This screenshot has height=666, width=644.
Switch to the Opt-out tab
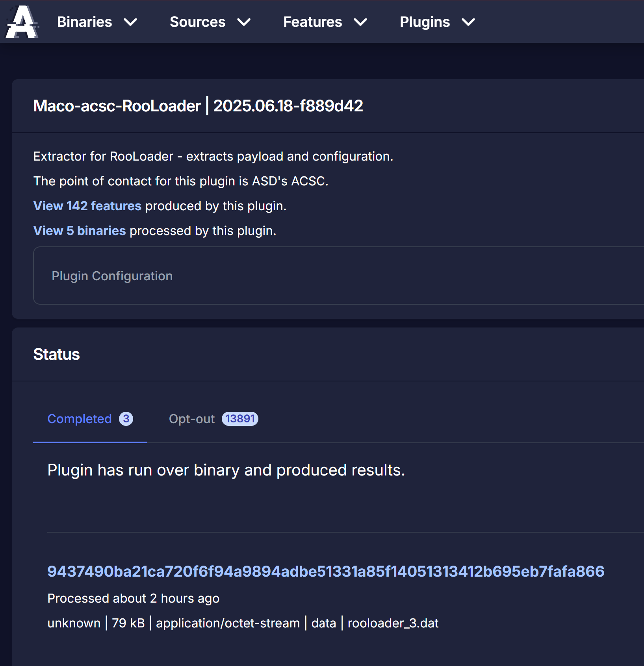[x=191, y=418]
